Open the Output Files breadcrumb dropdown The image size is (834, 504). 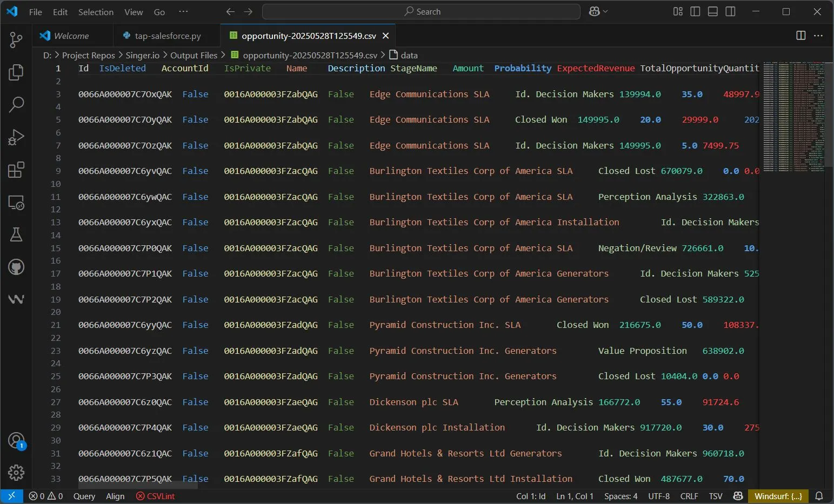[193, 55]
